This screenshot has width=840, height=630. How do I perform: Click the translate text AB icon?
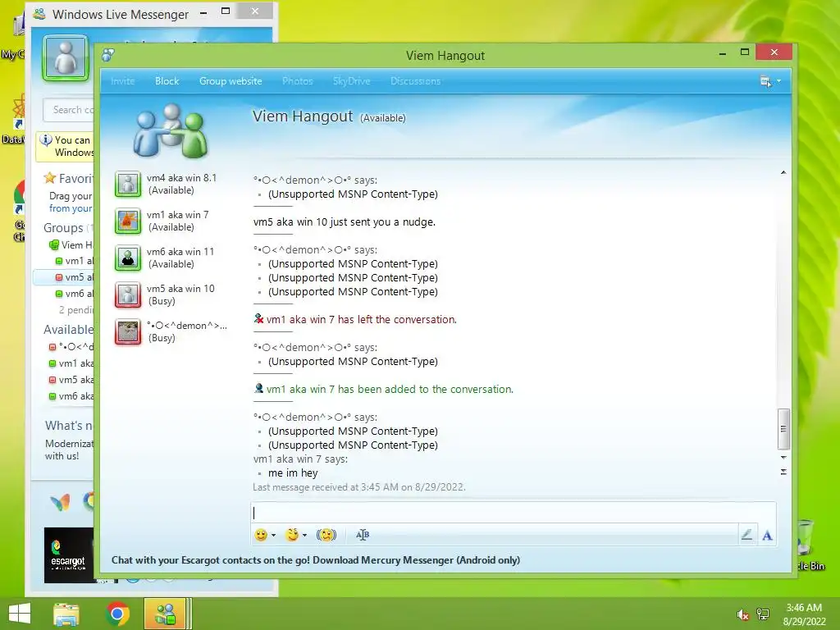tap(363, 535)
